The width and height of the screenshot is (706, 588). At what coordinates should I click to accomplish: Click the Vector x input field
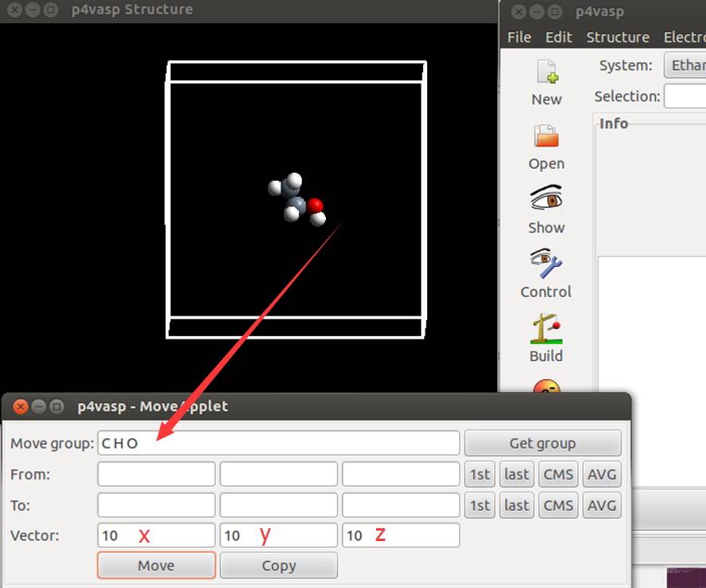pos(156,535)
